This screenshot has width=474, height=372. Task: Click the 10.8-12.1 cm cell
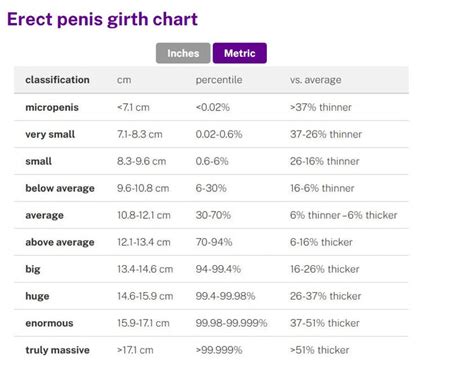tap(144, 215)
